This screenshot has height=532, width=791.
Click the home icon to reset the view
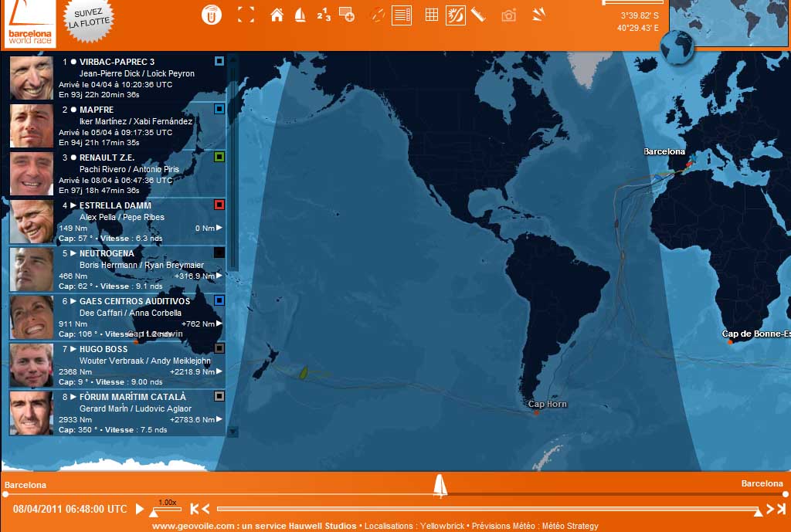(x=277, y=15)
